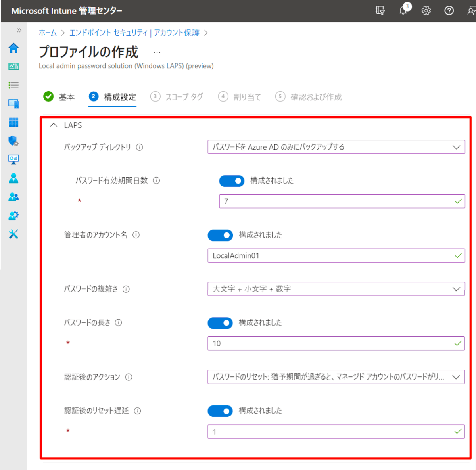
Task: Open the Endpoint security shield icon
Action: 13,141
